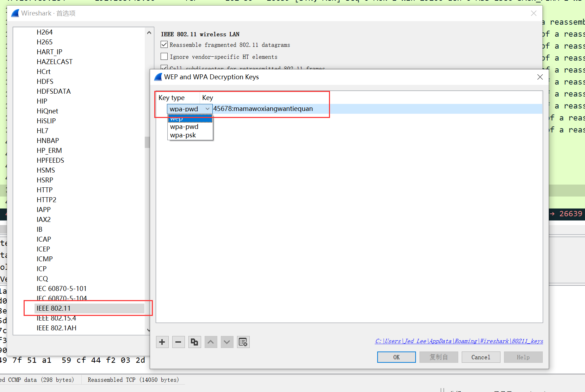Select ICQ in the protocol list
This screenshot has height=392, width=585.
[42, 279]
